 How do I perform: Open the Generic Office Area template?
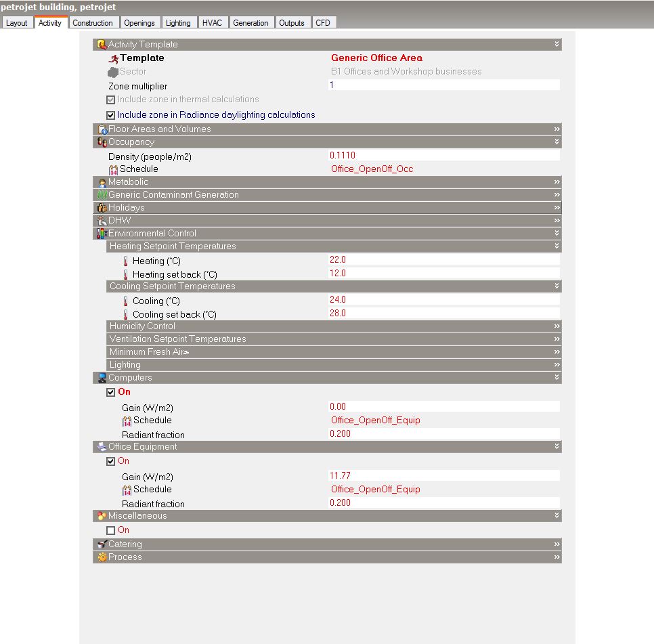click(376, 58)
